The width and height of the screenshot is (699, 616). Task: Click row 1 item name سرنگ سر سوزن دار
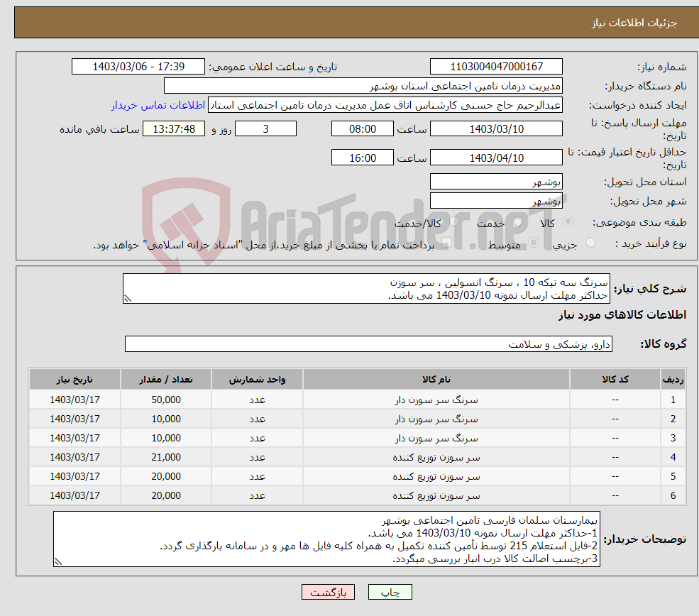[436, 400]
